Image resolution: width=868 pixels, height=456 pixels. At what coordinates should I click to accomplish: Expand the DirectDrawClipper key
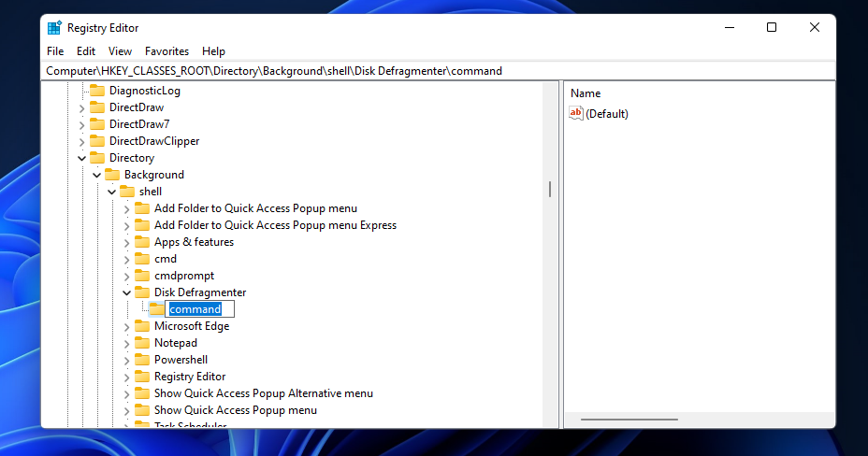click(82, 142)
